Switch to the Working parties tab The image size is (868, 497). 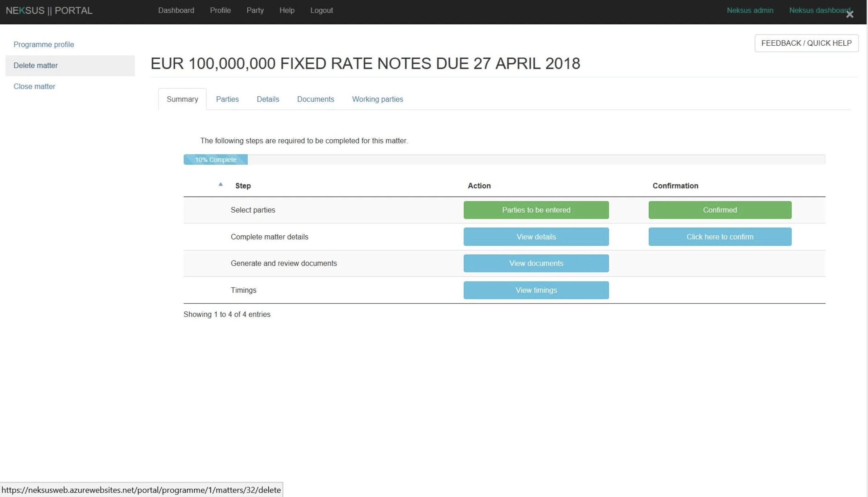click(x=377, y=99)
